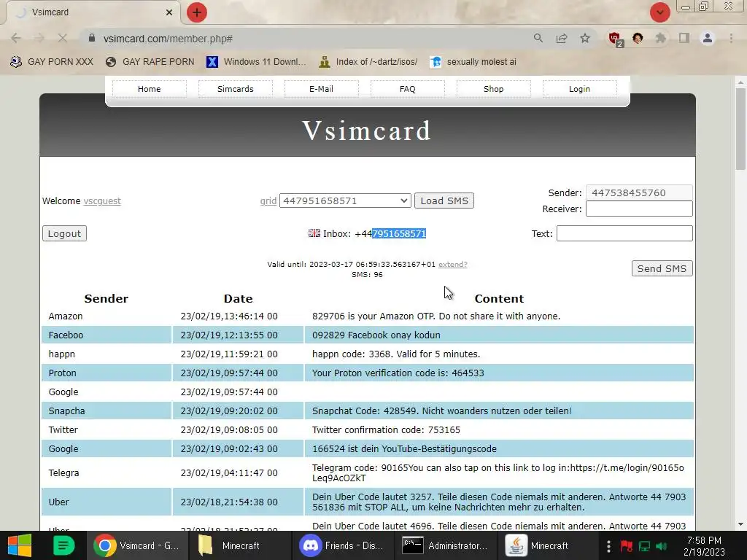This screenshot has height=560, width=747.
Task: Open the taskbar clock 7:58 PM
Action: (704, 545)
